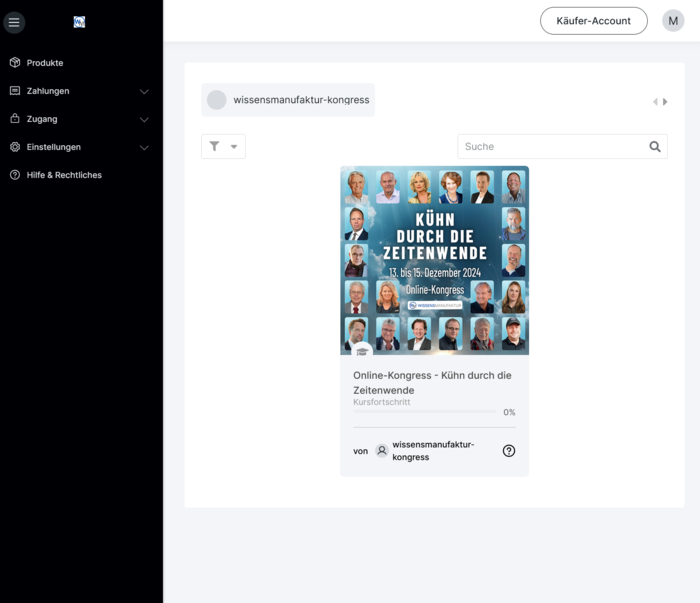
Task: Open the filter dropdown caret
Action: 234,147
